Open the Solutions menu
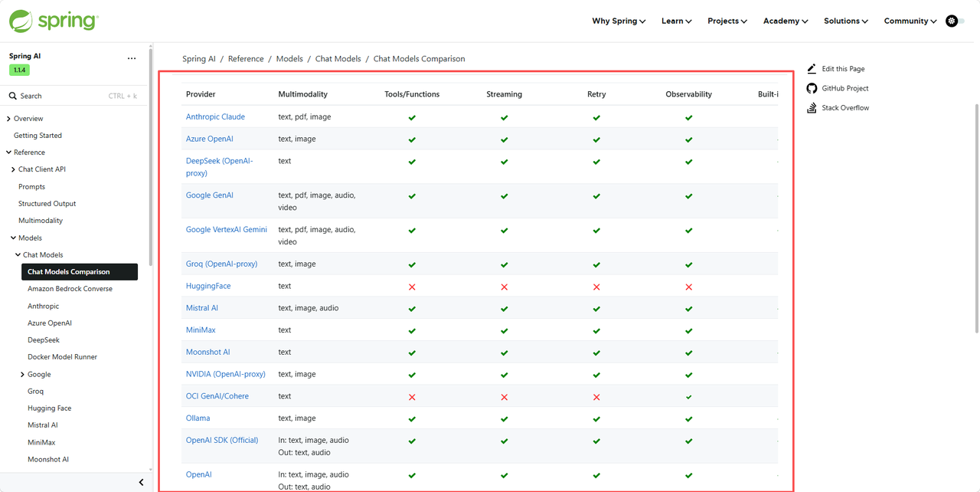Image resolution: width=980 pixels, height=492 pixels. pos(846,21)
